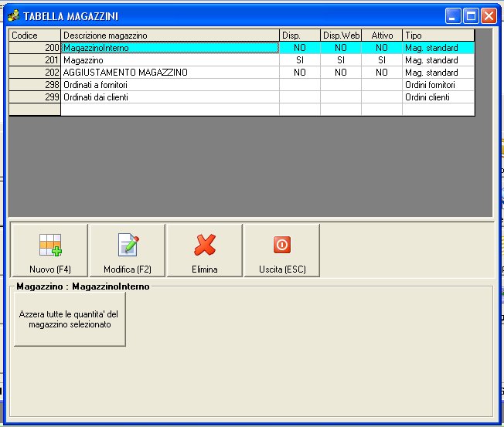Click the Attivo 'NO' cell for MagazzinoInterno
Viewport: 504px width, 427px height.
click(x=382, y=48)
